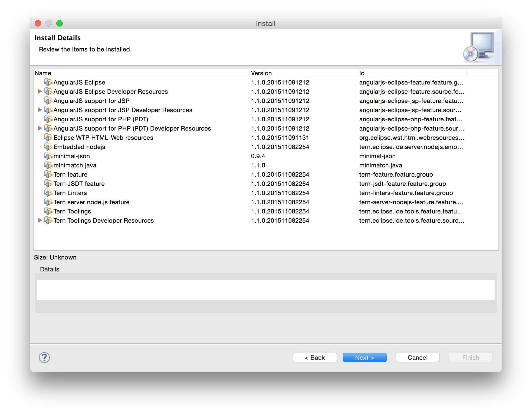The width and height of the screenshot is (532, 415).
Task: Click the Eclipse WTP HTML-Web resources icon
Action: click(x=48, y=137)
